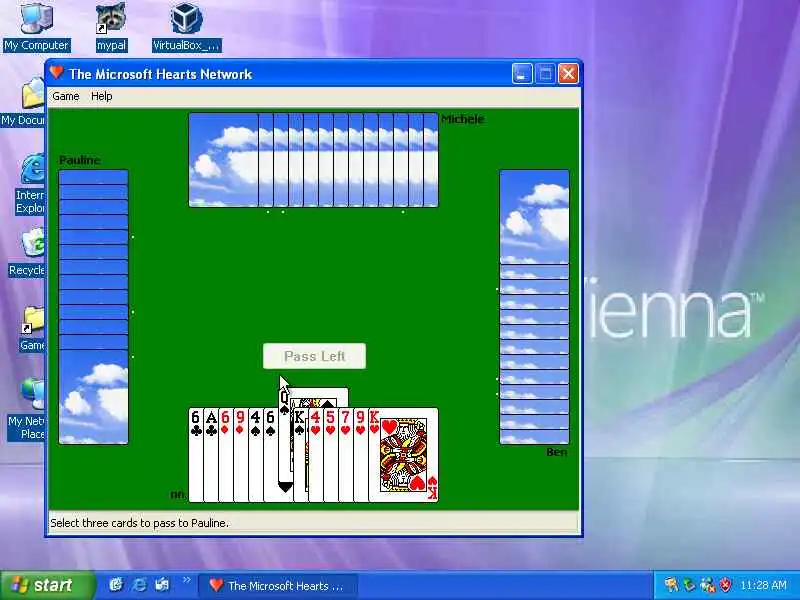Click Michele's face-down card hand
The height and width of the screenshot is (600, 800).
pos(313,160)
